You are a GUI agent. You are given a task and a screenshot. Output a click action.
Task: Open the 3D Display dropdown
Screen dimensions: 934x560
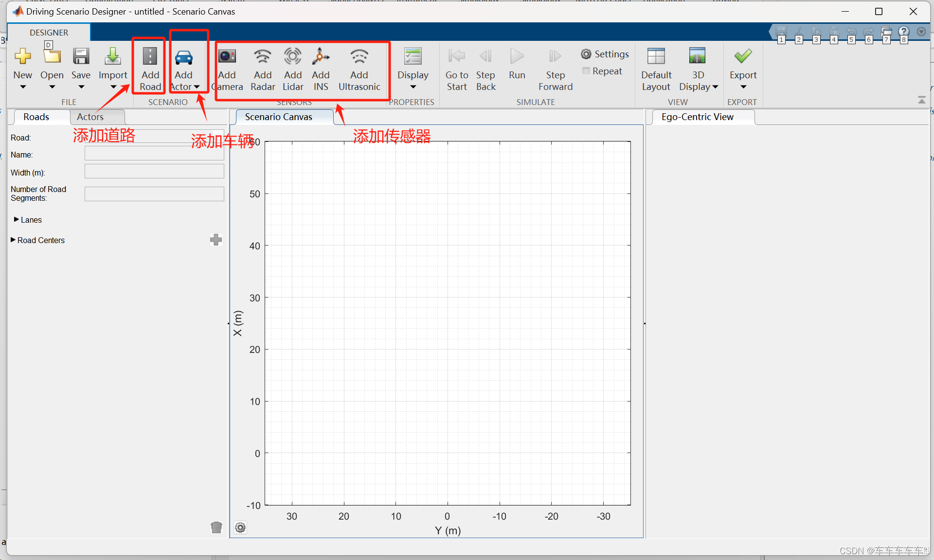point(715,87)
